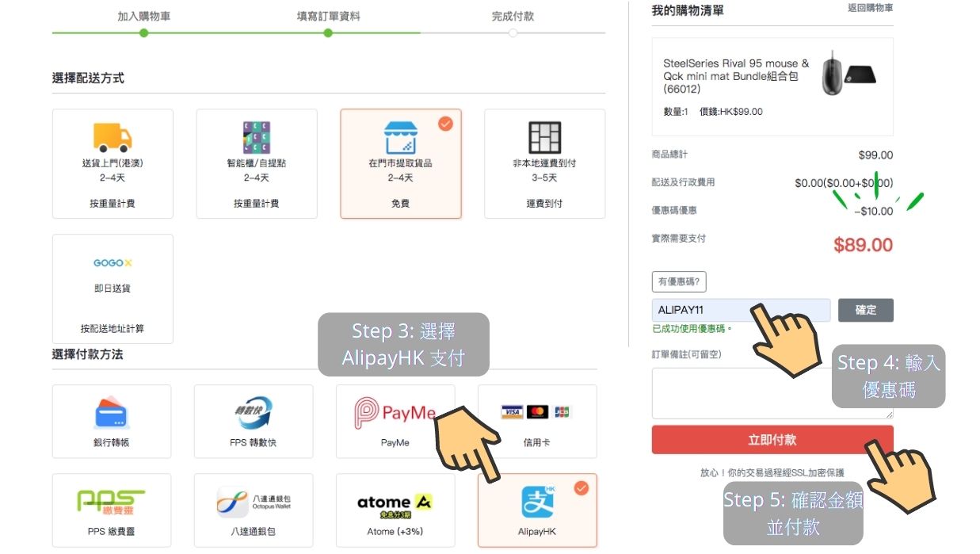Screen dimensions: 980x554
Task: Select 智能櫃/自提點 delivery label
Action: point(257,163)
